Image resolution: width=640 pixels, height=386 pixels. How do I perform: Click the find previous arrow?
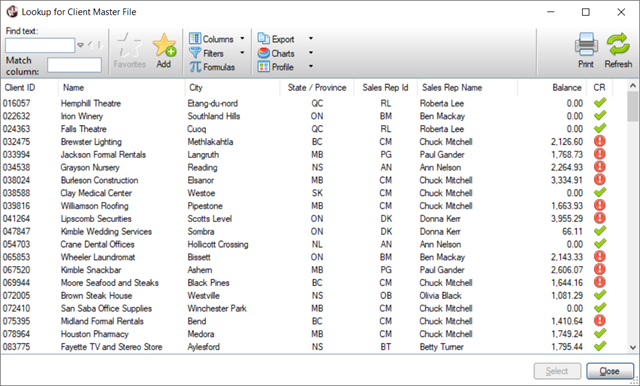(91, 45)
